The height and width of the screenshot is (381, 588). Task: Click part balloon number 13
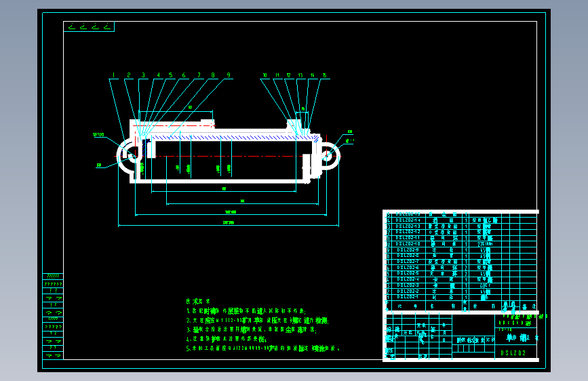click(x=300, y=75)
